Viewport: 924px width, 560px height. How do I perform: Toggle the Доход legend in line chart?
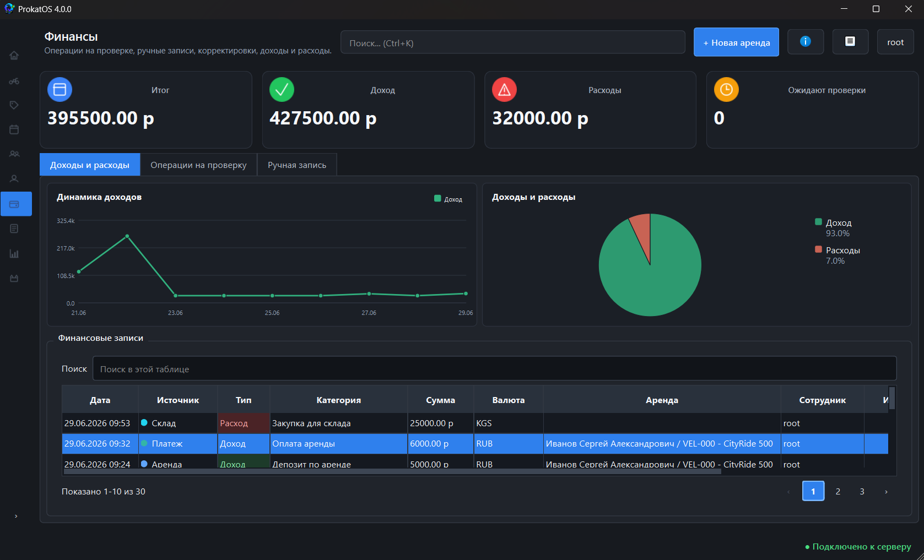click(449, 199)
